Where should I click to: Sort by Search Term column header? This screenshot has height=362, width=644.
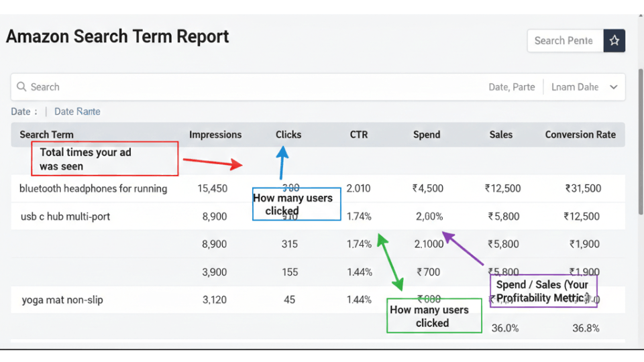coord(46,135)
